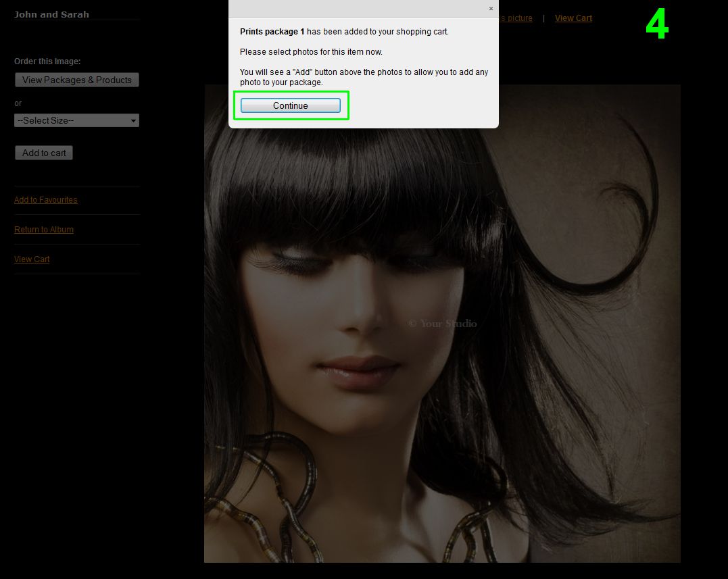The width and height of the screenshot is (728, 579).
Task: Click the Continue button in the dialog
Action: coord(290,105)
